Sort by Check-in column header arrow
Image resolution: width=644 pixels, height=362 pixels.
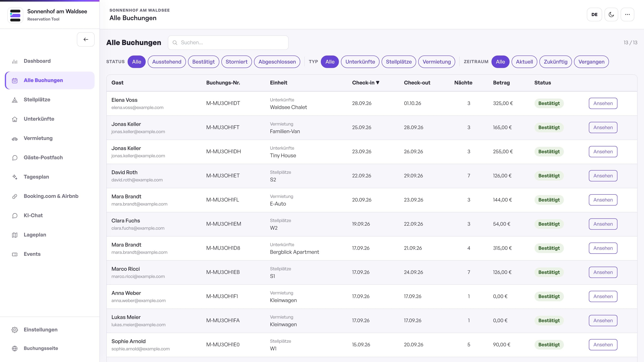click(378, 83)
